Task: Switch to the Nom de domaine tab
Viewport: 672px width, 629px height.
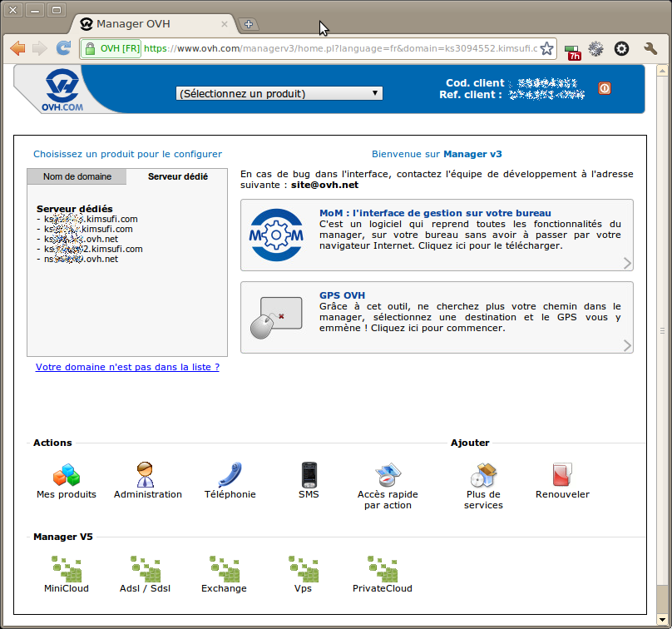Action: point(77,176)
